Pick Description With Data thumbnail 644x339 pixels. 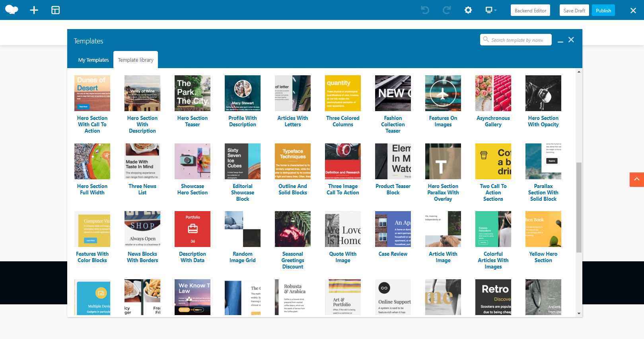(193, 229)
